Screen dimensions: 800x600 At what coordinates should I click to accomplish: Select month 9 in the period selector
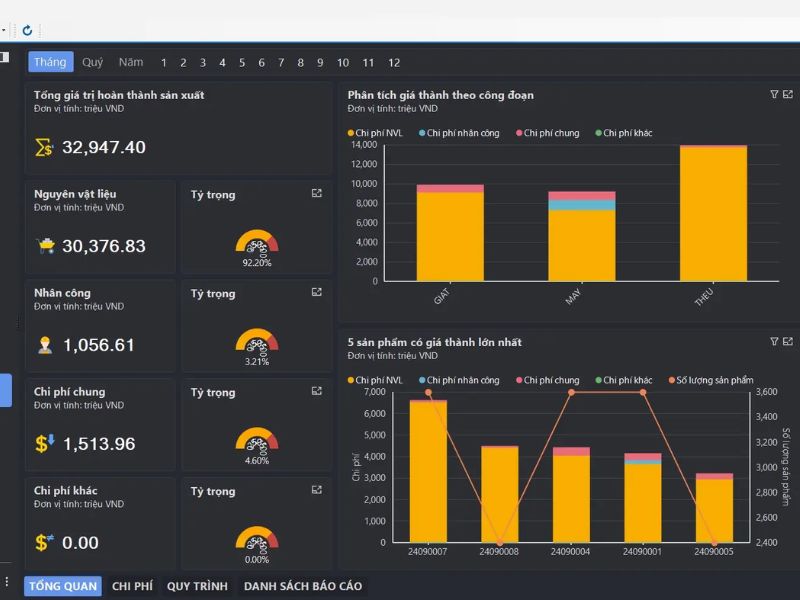pos(320,62)
